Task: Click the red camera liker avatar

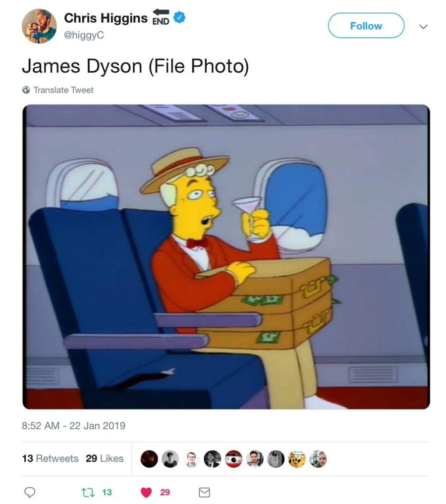Action: [x=233, y=458]
